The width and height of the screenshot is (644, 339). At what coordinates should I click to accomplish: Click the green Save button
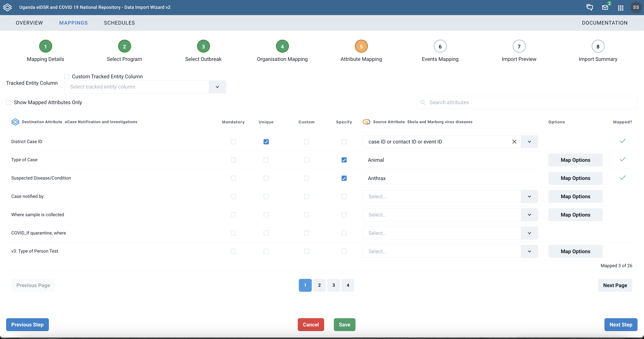coord(344,325)
